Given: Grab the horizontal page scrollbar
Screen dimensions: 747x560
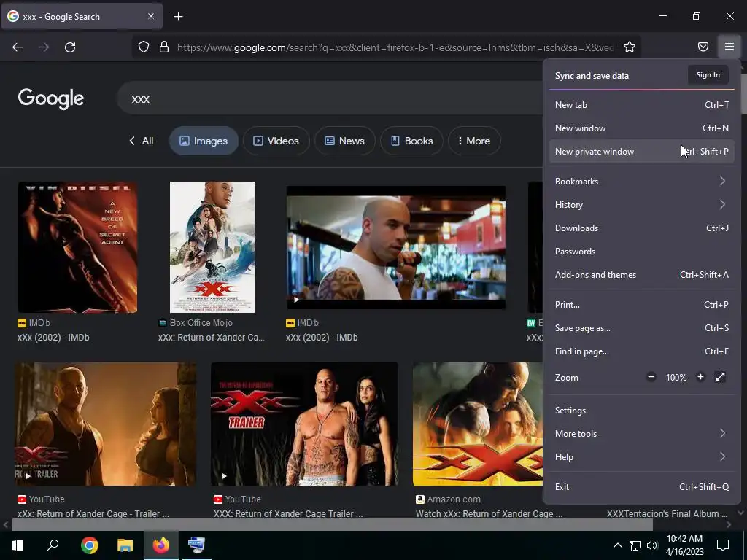Looking at the screenshot, I should (332, 525).
